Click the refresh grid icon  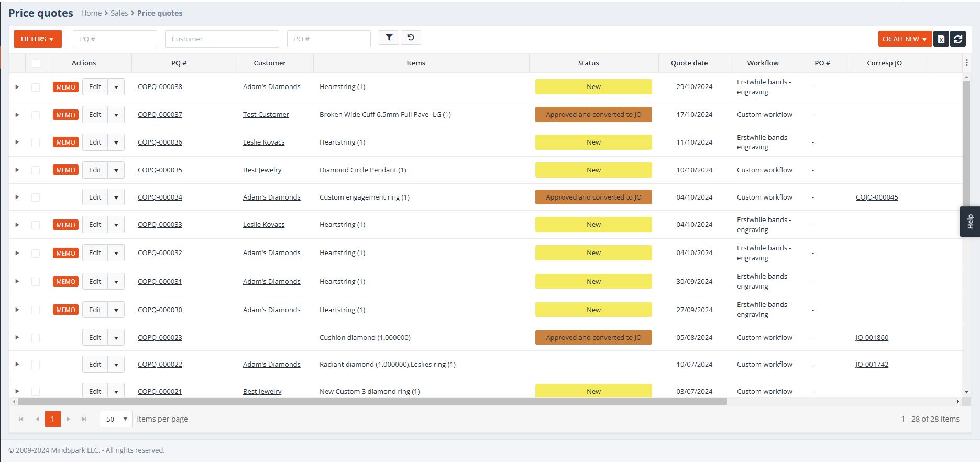click(958, 39)
